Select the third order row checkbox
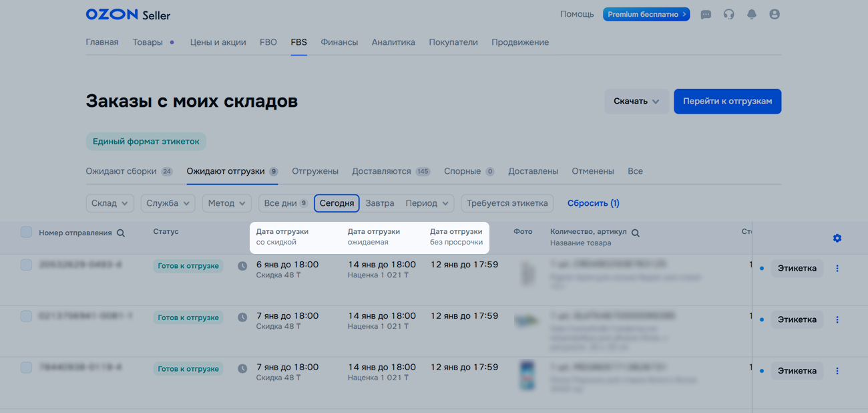868x413 pixels. click(x=26, y=368)
